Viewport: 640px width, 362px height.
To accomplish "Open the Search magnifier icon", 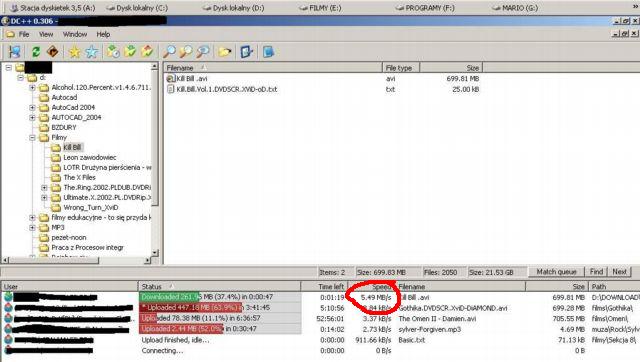I will click(x=169, y=52).
